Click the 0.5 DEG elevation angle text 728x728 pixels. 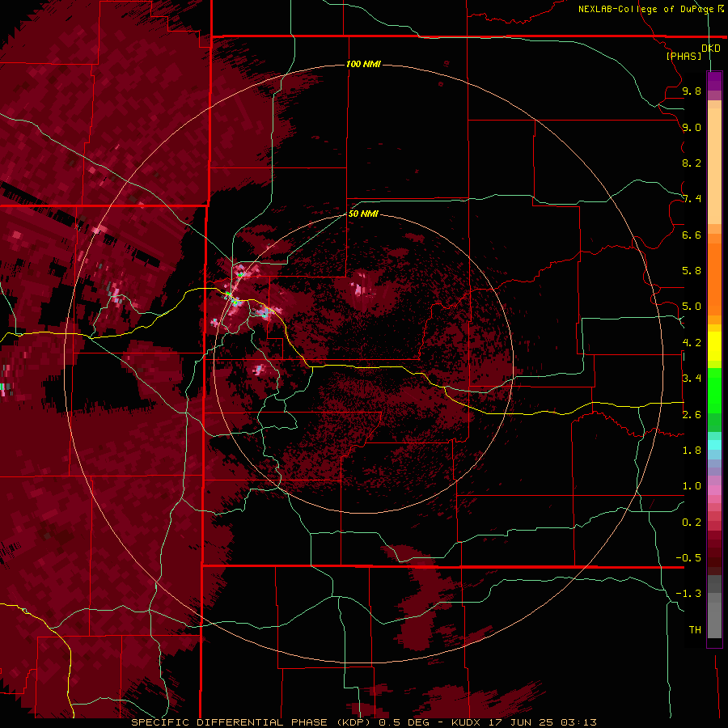click(404, 722)
